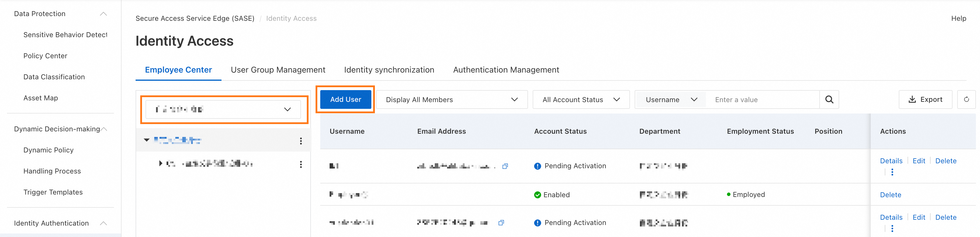Collapse the root department tree node
This screenshot has height=237, width=980.
point(146,140)
